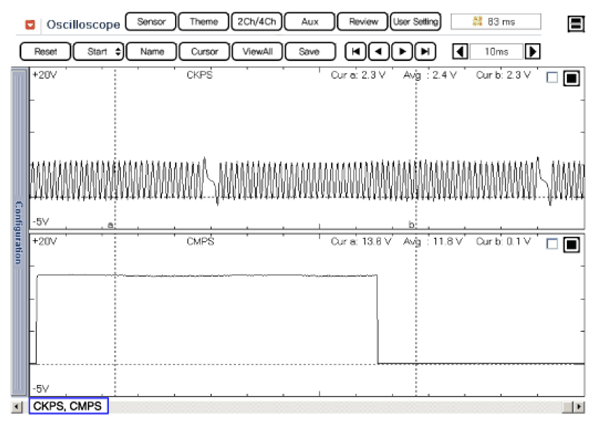Switch with the 2Ch/4Ch button

257,22
